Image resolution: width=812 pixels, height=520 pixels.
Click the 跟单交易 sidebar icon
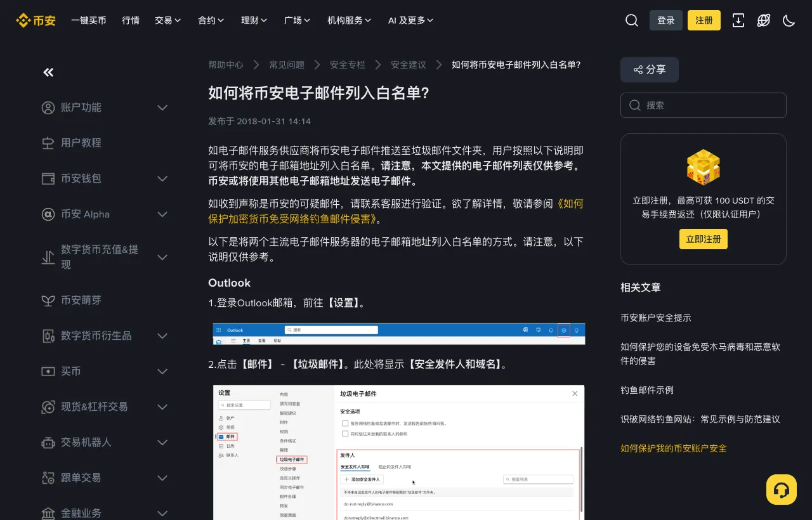pos(48,478)
